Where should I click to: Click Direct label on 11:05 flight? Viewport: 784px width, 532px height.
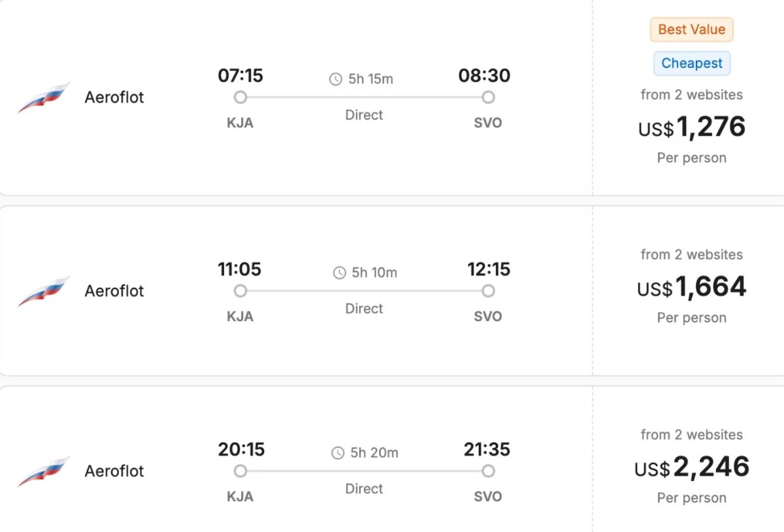(x=364, y=308)
